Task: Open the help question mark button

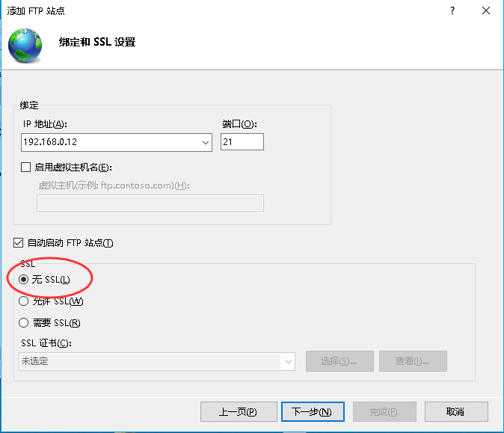Action: point(452,10)
